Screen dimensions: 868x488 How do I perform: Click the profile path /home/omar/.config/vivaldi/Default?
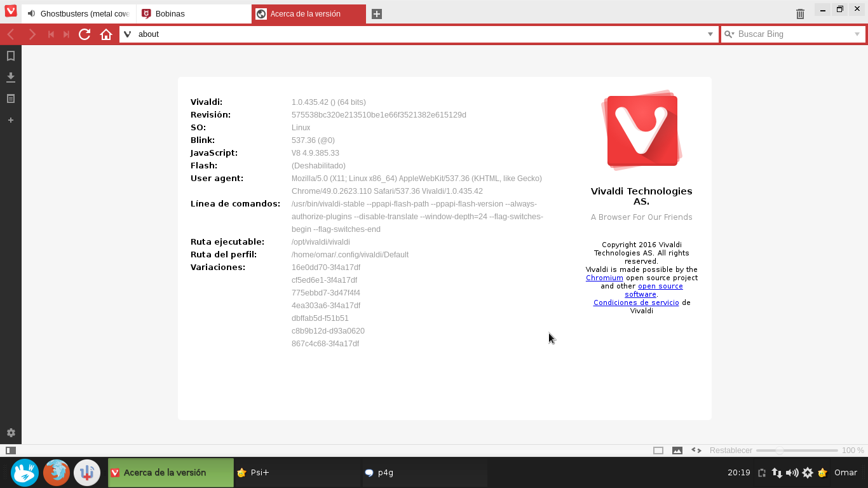350,255
